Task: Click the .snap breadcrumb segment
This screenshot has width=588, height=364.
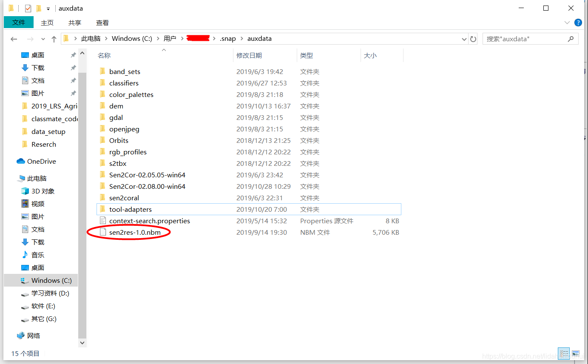Action: [x=227, y=39]
